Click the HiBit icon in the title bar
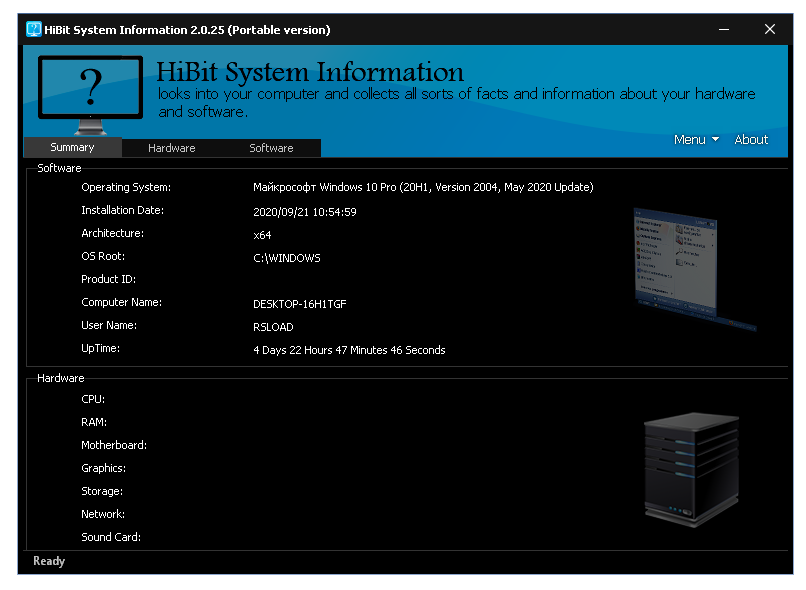 [x=36, y=29]
